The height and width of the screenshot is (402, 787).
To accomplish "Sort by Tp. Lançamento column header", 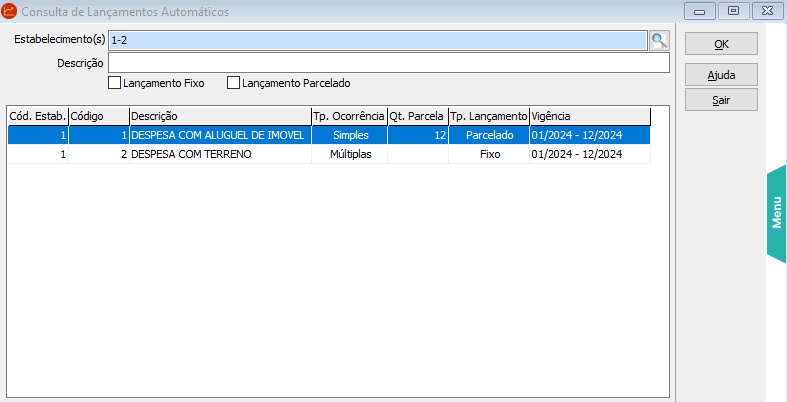I will tap(488, 116).
